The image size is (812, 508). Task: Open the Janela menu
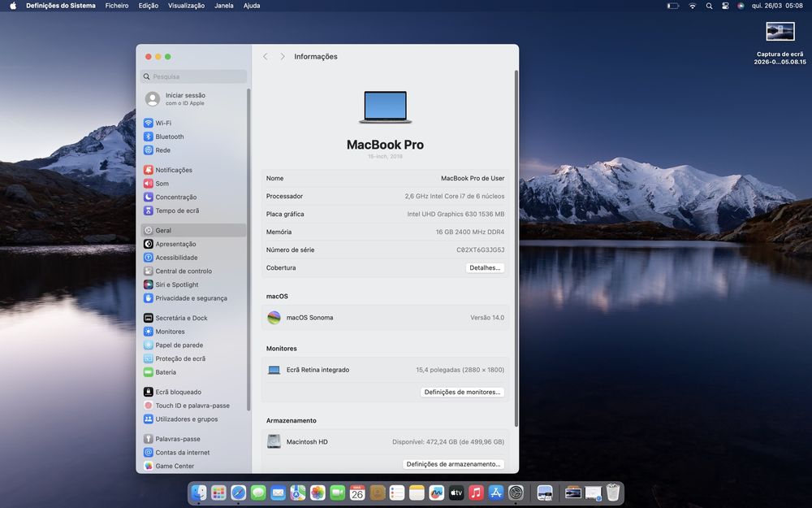(x=224, y=6)
